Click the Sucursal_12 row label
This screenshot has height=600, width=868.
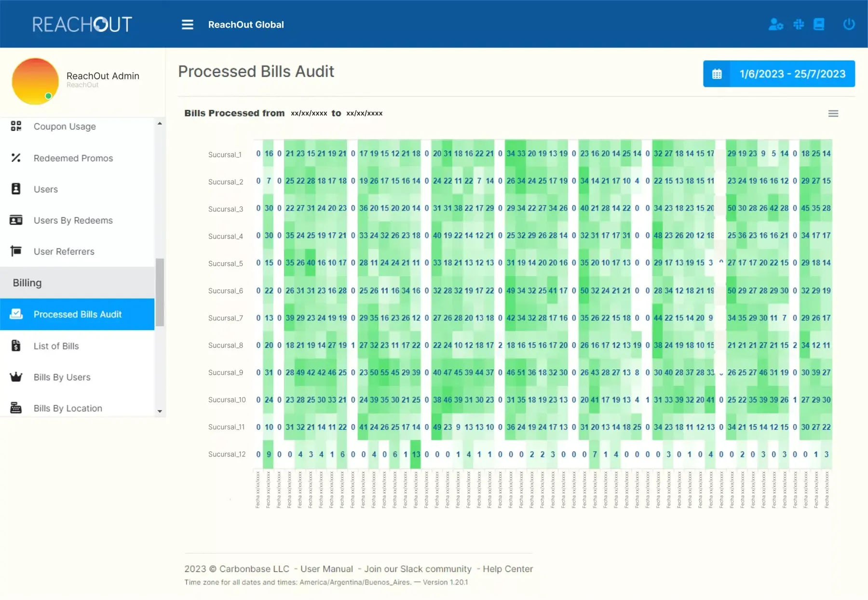[227, 454]
